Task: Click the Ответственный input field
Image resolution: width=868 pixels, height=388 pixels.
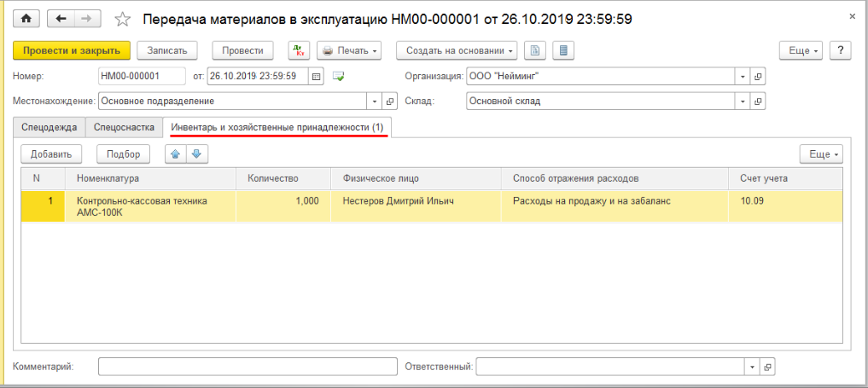Action: tap(610, 367)
